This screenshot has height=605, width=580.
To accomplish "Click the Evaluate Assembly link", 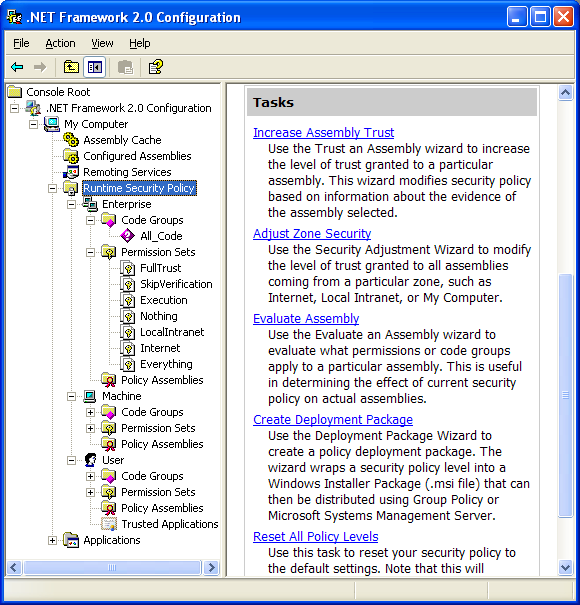I will pyautogui.click(x=306, y=318).
